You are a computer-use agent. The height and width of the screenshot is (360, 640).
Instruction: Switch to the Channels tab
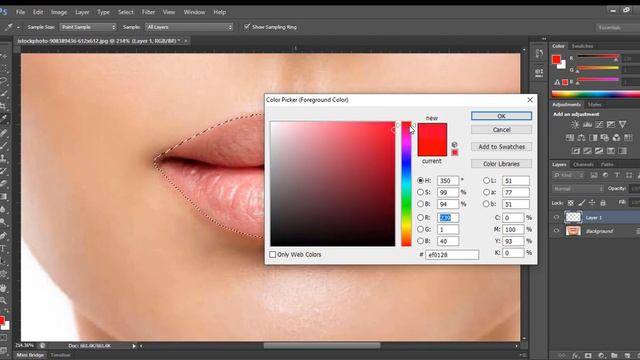point(583,164)
